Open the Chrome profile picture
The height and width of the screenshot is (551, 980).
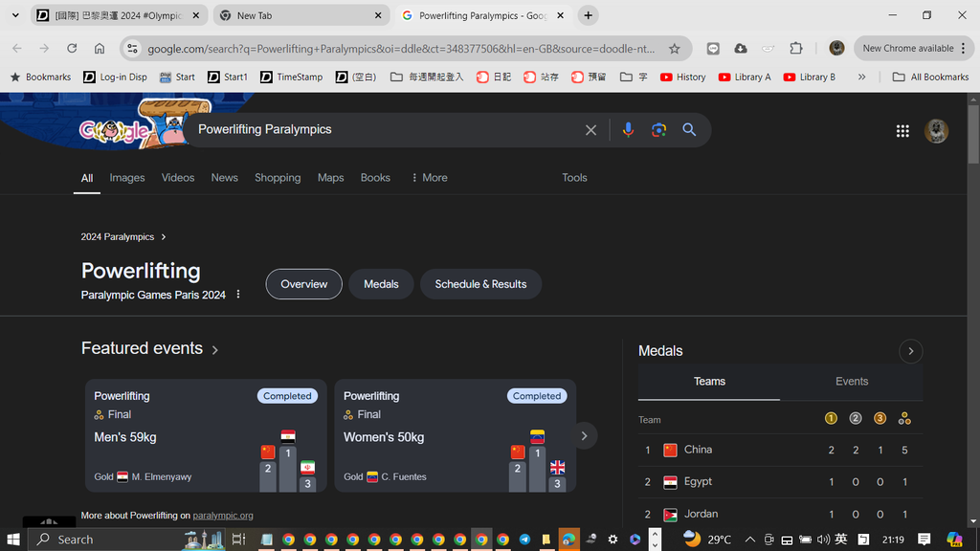[x=836, y=48]
